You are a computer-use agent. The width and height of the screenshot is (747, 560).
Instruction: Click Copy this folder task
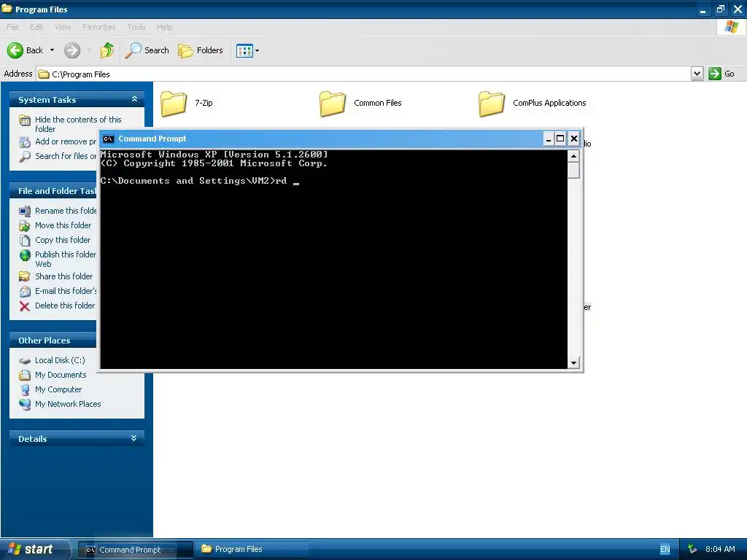tap(63, 240)
